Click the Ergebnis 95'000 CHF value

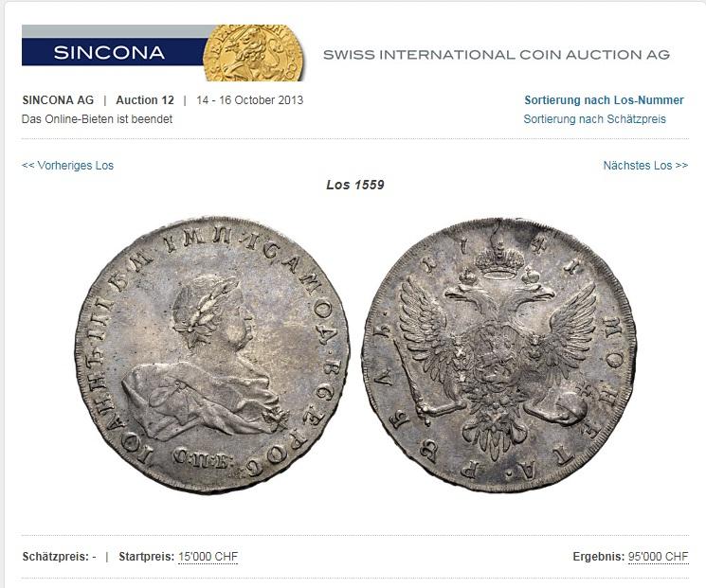tap(659, 557)
